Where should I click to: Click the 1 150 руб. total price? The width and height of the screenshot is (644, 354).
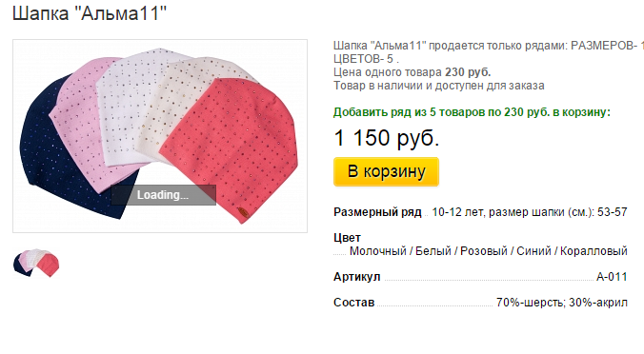(x=387, y=138)
